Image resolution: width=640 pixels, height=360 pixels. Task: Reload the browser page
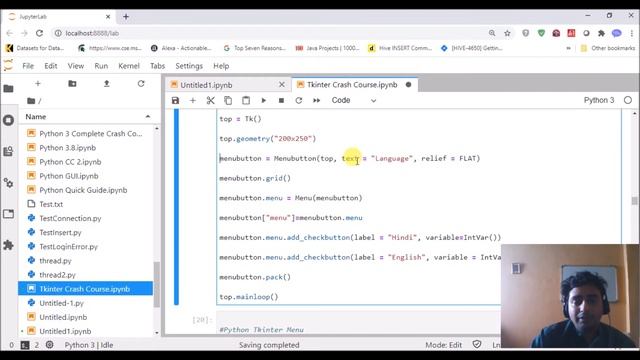[x=39, y=33]
